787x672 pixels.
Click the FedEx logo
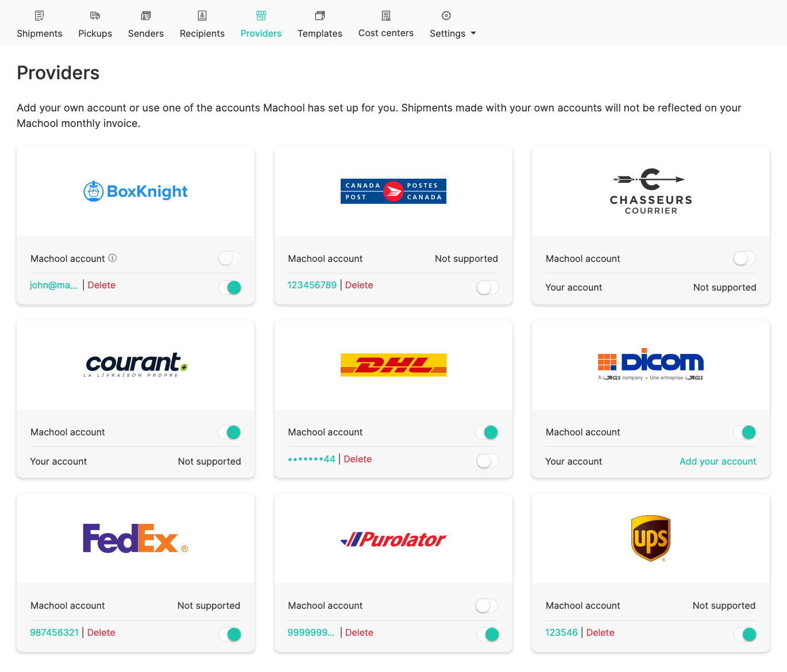point(136,538)
